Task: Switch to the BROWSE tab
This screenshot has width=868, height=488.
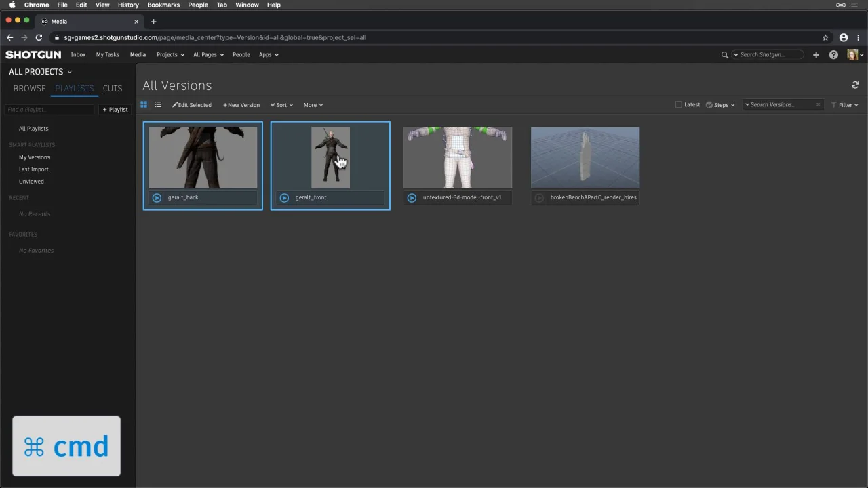Action: [29, 88]
